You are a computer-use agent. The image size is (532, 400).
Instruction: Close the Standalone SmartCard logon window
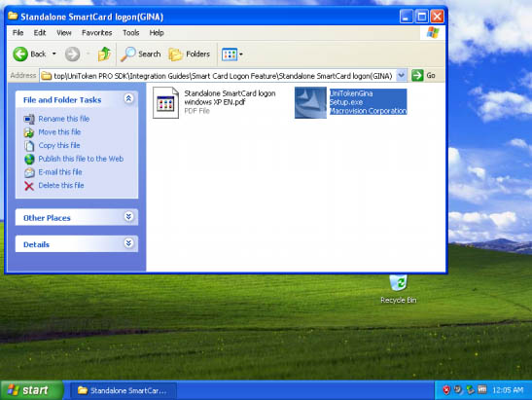(x=438, y=17)
